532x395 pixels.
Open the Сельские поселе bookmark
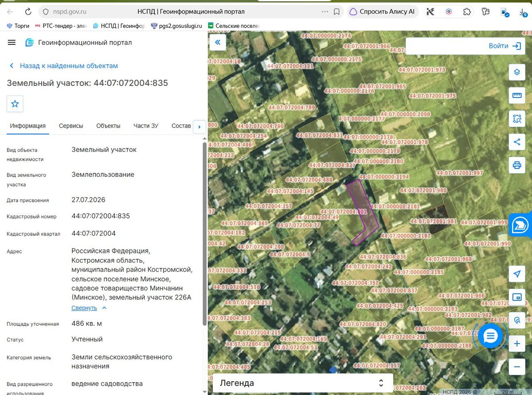click(234, 26)
